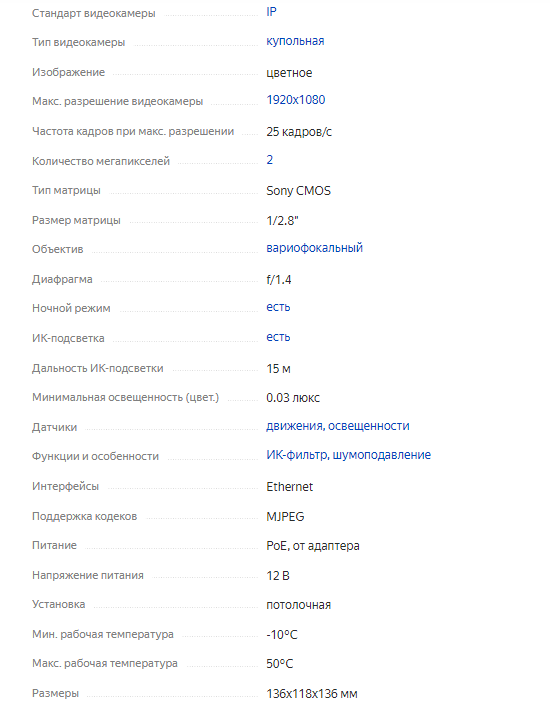Open the megapixel count value 2 link
Viewport: 550px width, 715px height.
click(270, 160)
